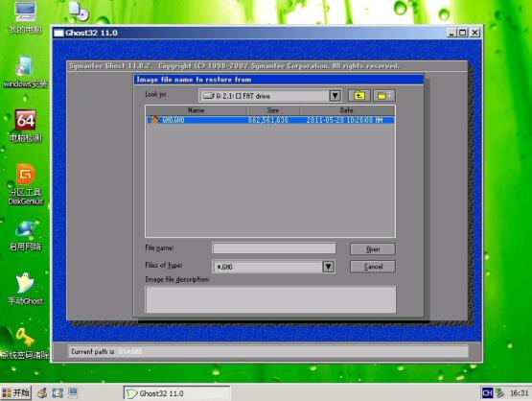
Task: Click the File name input field
Action: tap(274, 248)
